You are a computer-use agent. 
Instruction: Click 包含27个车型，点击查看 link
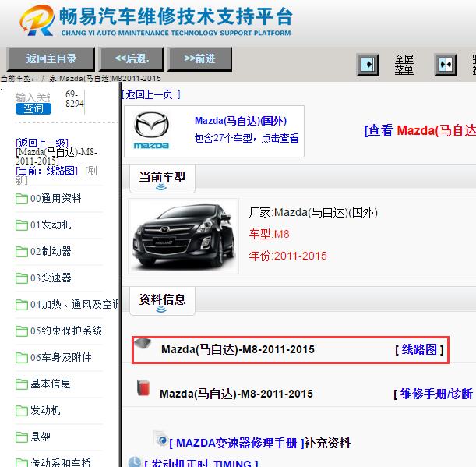246,138
